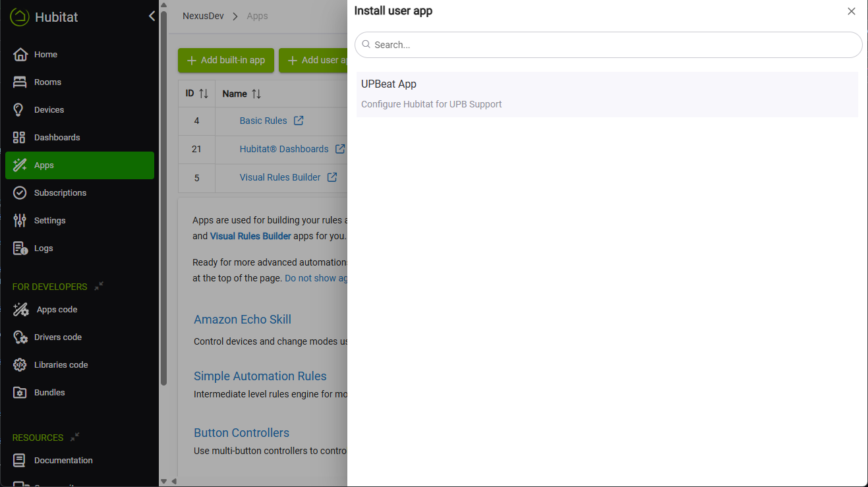
Task: Collapse the Resources section
Action: (x=75, y=437)
